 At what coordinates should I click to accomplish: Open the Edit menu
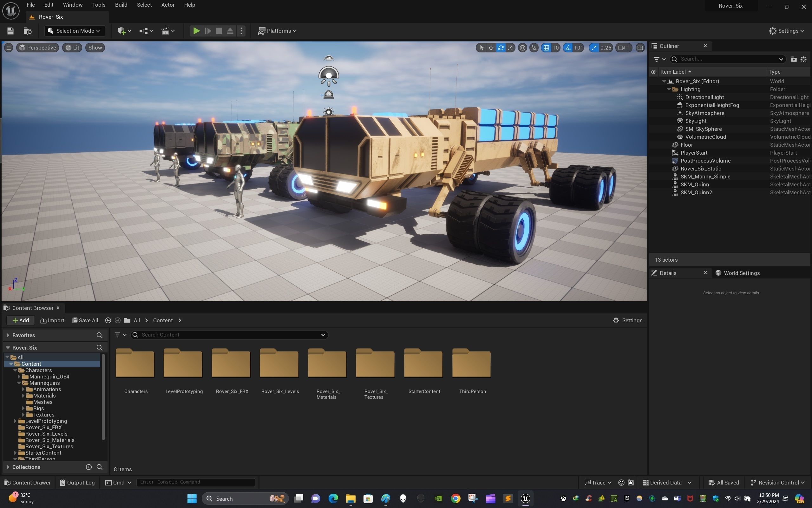pos(49,5)
